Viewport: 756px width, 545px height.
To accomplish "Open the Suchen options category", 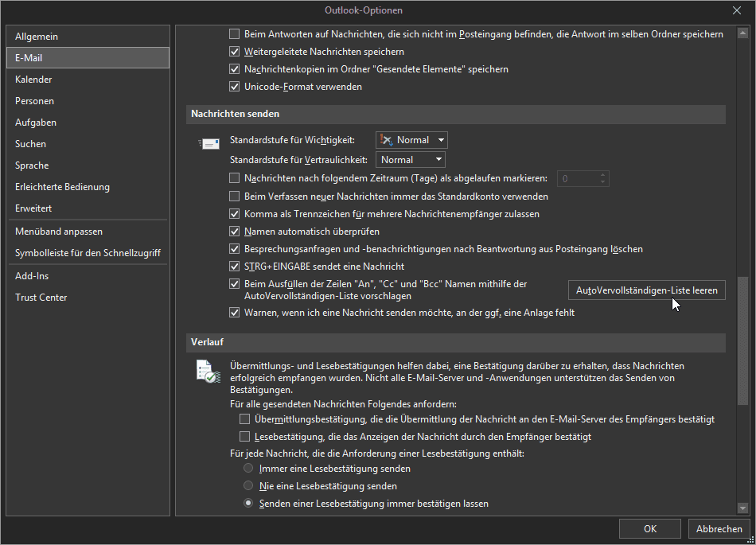I will (x=88, y=143).
